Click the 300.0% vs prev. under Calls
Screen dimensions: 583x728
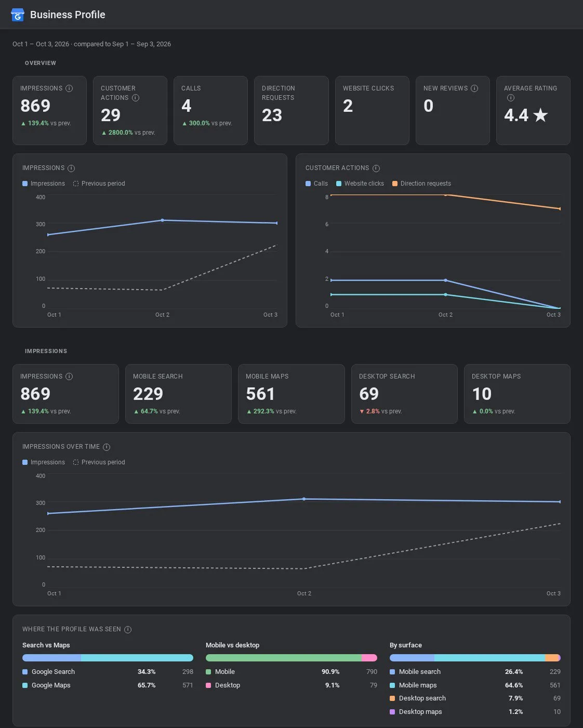pyautogui.click(x=207, y=123)
